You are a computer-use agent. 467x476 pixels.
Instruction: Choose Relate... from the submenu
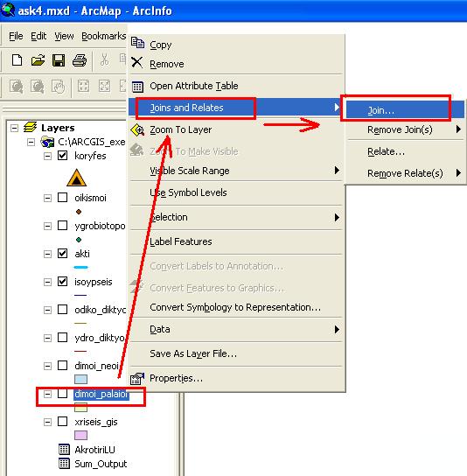[405, 151]
